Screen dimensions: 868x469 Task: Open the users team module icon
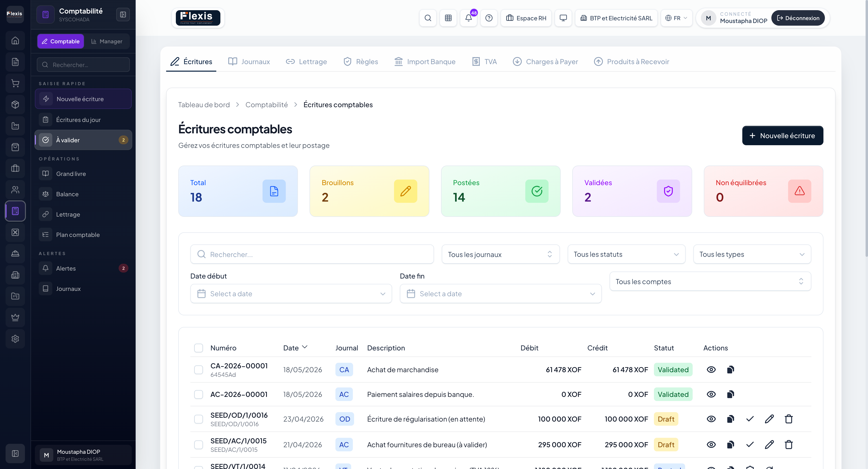[15, 189]
